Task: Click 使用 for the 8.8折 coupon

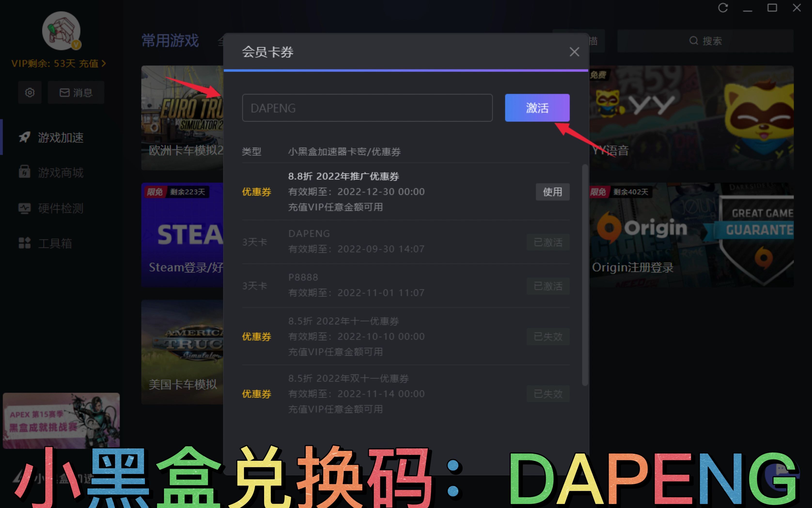Action: [552, 192]
